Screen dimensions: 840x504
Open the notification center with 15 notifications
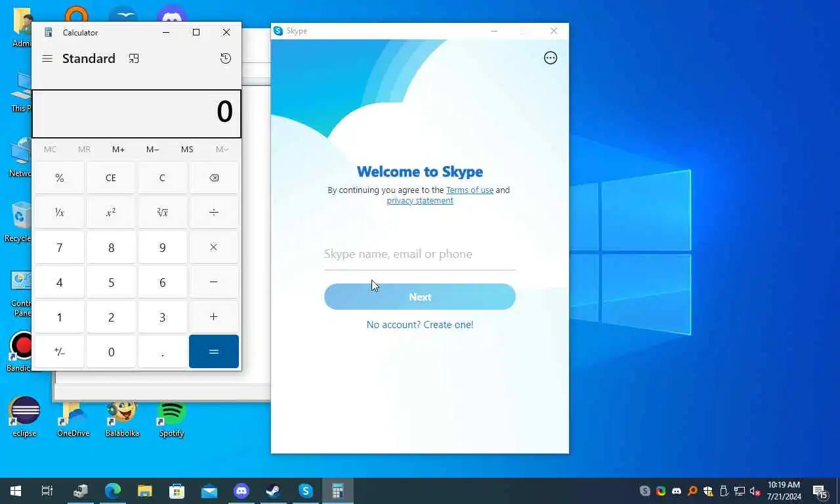coord(820,491)
